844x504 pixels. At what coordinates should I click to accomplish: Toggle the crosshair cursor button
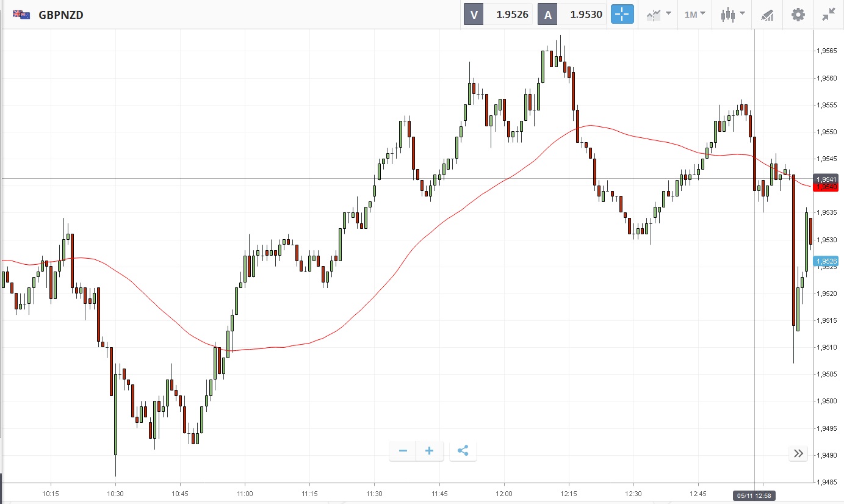pos(622,15)
